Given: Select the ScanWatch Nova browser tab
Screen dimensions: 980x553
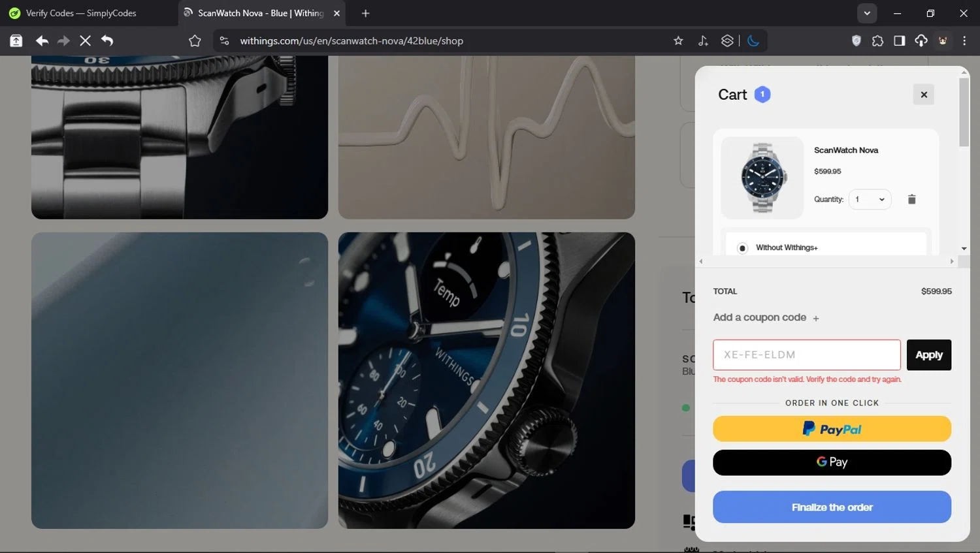Looking at the screenshot, I should tap(261, 13).
